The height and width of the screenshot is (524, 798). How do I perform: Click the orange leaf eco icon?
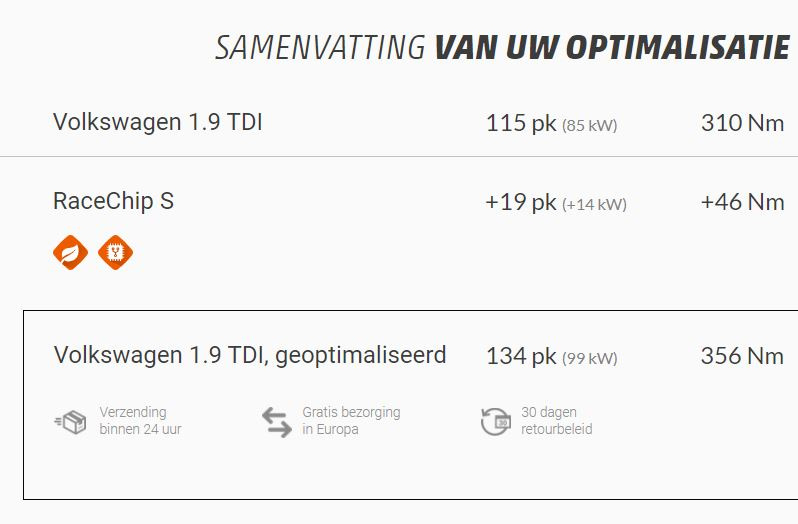[x=70, y=252]
